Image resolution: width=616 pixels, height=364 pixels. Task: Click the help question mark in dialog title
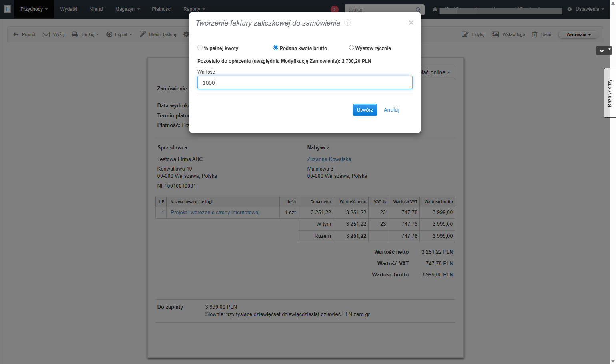(347, 22)
